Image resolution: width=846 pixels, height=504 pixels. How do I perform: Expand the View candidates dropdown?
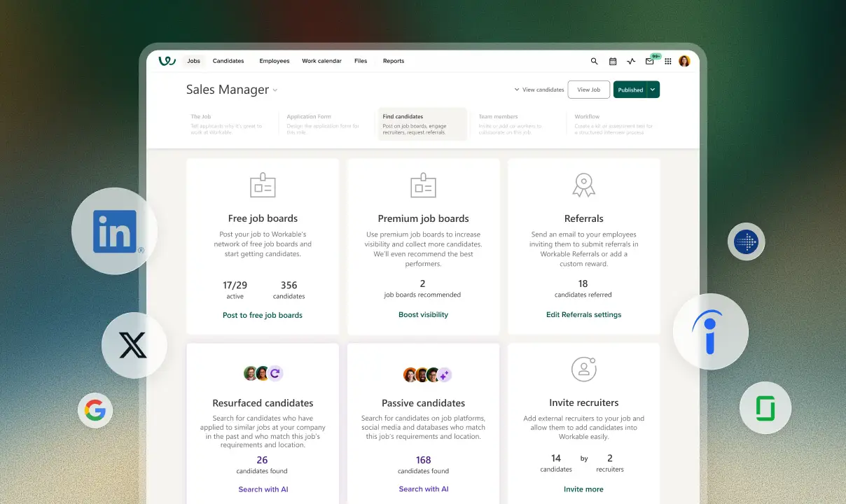tap(539, 90)
